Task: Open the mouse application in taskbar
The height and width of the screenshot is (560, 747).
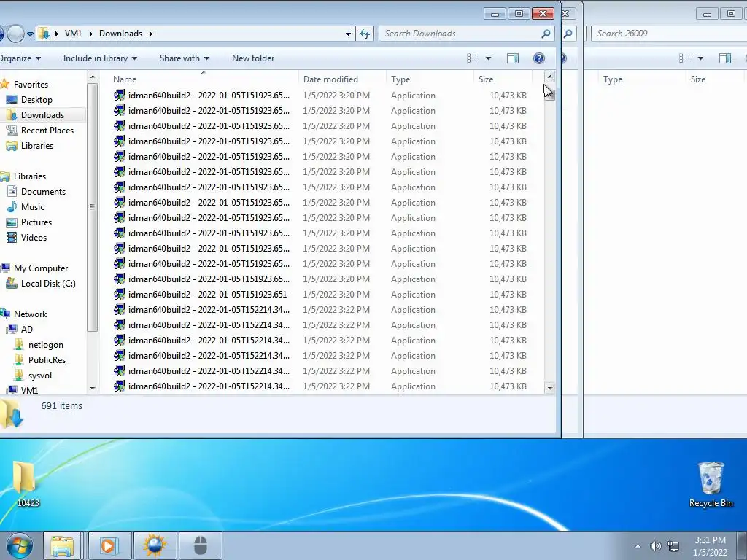Action: (x=201, y=545)
